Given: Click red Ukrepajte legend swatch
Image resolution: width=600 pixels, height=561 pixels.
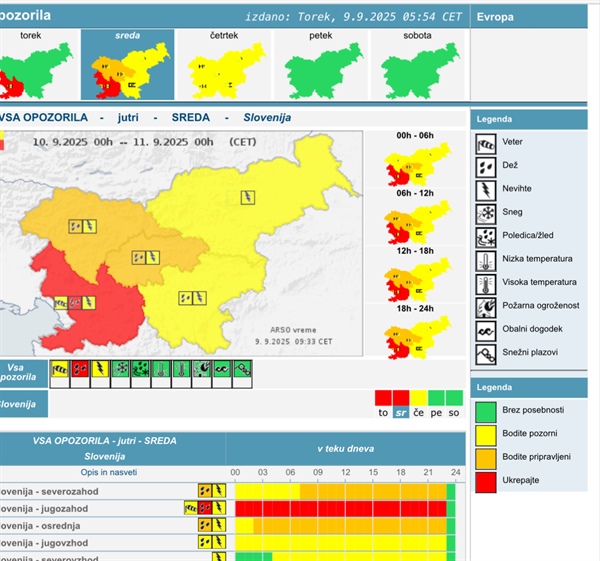Looking at the screenshot, I should [486, 482].
